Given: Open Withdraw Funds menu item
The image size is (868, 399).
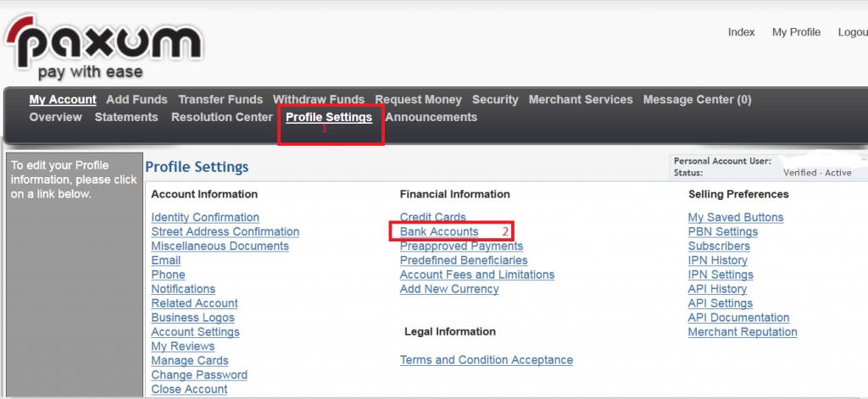Looking at the screenshot, I should coord(319,99).
